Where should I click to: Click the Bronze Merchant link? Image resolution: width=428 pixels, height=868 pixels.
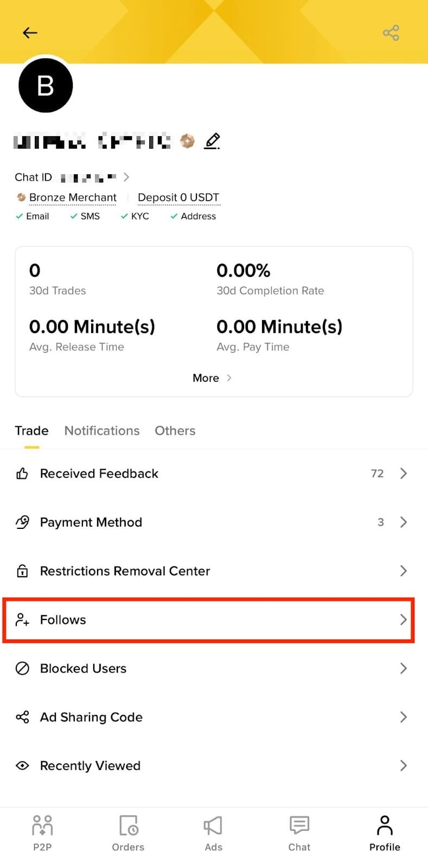click(x=73, y=197)
